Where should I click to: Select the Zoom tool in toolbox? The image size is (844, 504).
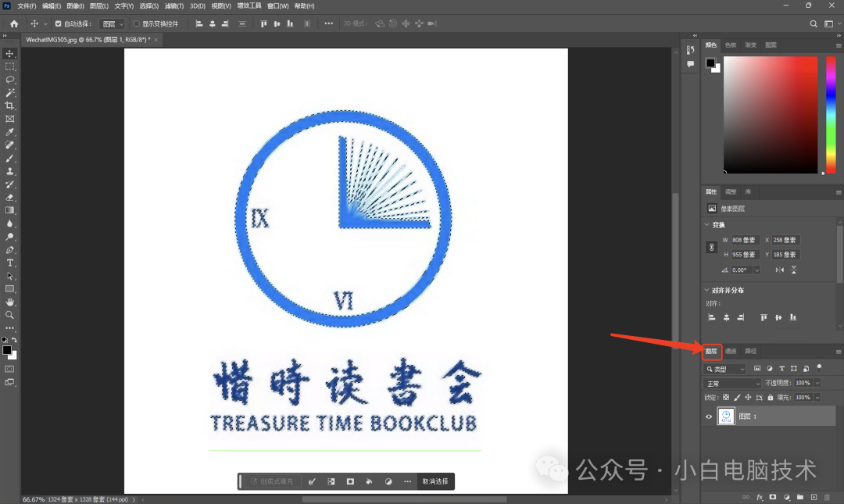click(x=9, y=315)
